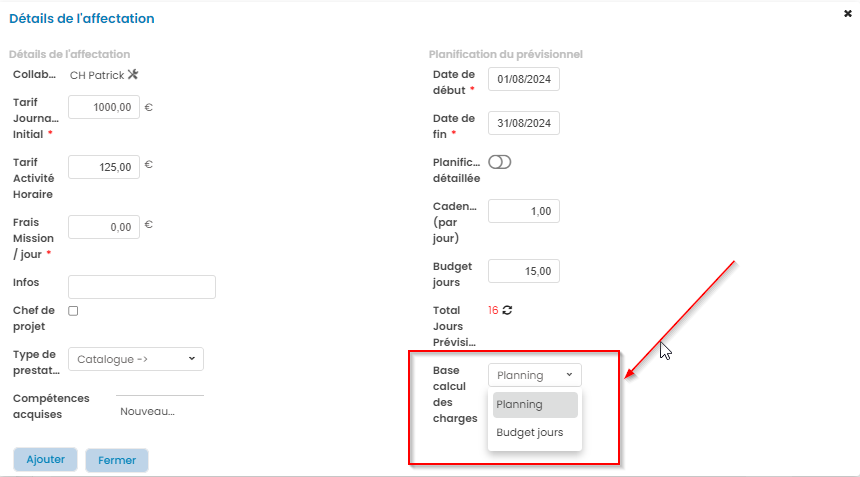Click the tools icon next to CH Patrick

pos(133,75)
